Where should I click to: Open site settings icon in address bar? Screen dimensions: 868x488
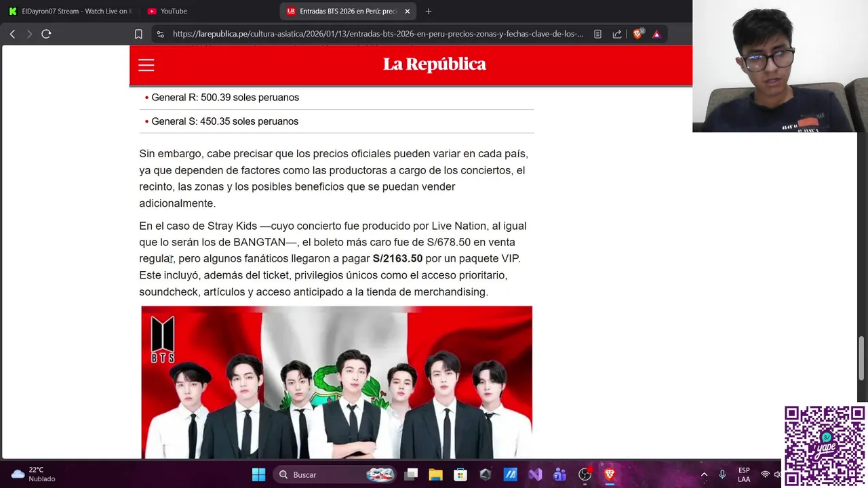(x=160, y=34)
